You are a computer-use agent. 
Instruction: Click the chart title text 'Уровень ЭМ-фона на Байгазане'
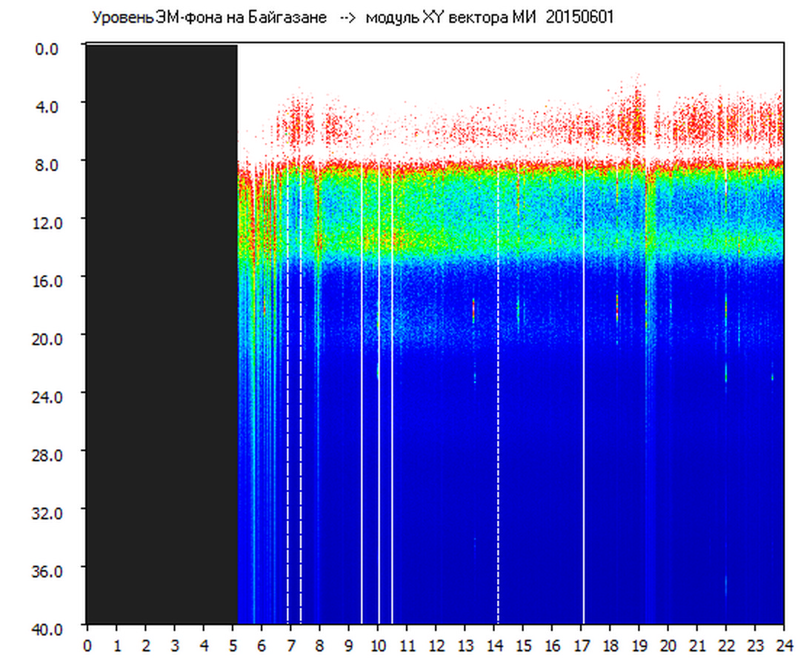209,18
